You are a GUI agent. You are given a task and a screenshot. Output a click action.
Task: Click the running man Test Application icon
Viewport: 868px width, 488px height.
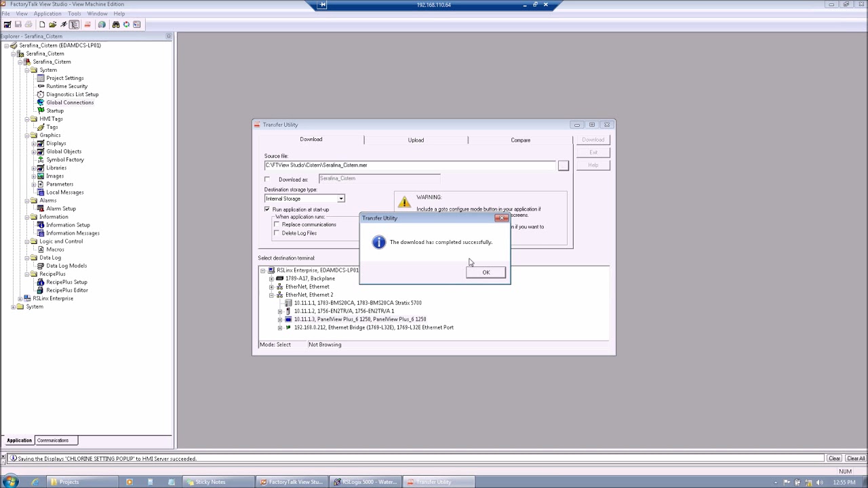point(63,24)
